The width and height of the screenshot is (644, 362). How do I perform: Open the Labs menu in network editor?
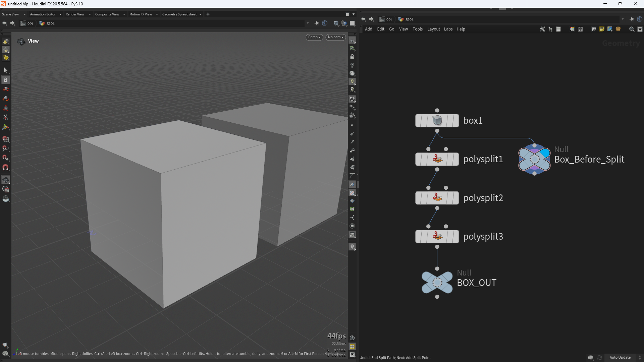tap(448, 29)
